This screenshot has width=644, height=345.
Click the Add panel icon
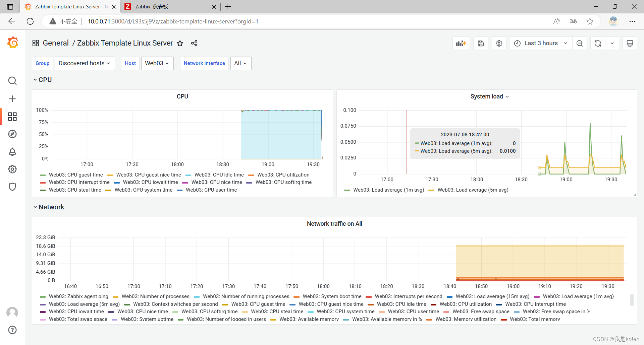(x=461, y=43)
